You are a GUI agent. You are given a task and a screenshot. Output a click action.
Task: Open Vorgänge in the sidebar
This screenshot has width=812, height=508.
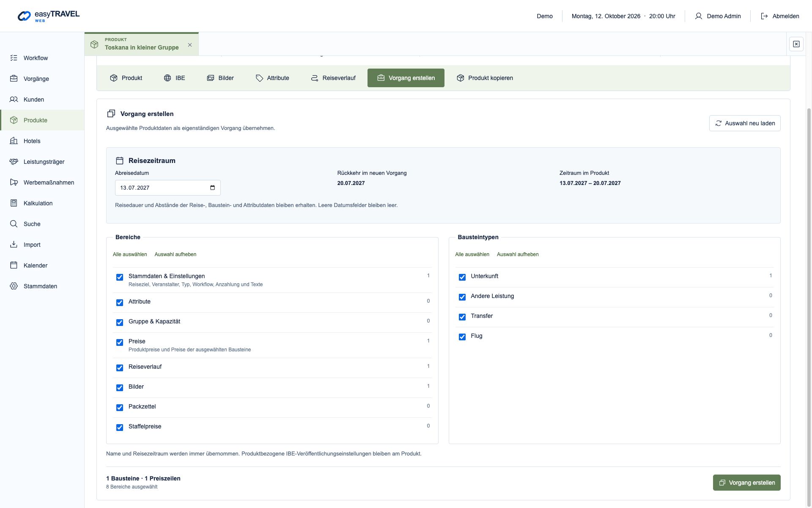click(x=42, y=79)
